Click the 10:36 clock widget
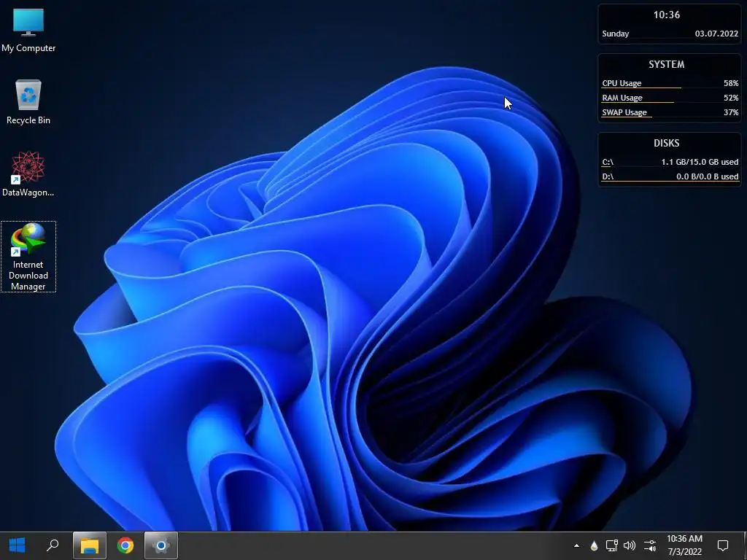Image resolution: width=747 pixels, height=560 pixels. 667,15
